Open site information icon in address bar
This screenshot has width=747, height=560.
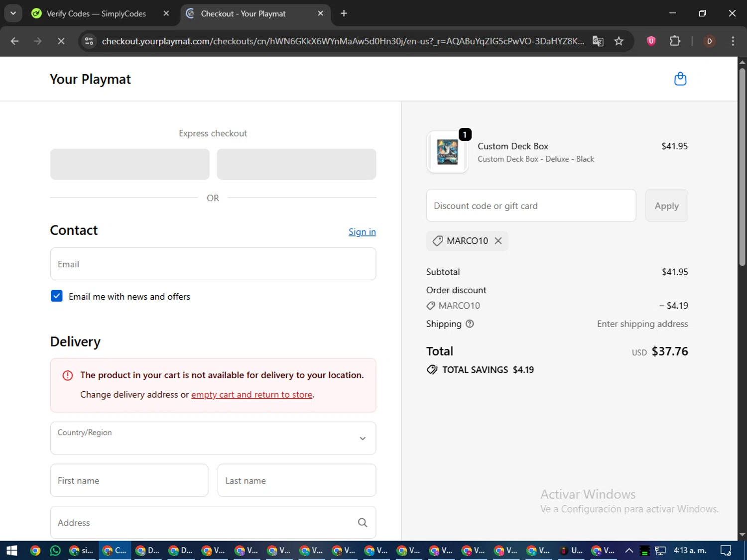[89, 41]
